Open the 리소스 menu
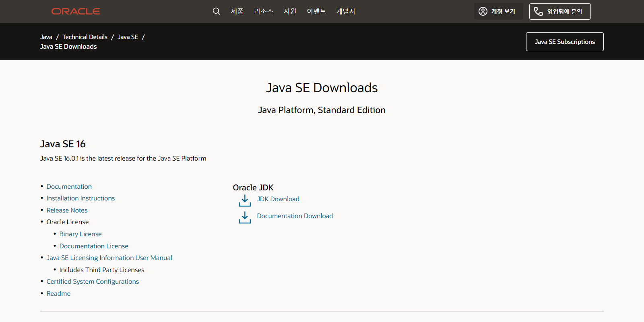 point(264,11)
